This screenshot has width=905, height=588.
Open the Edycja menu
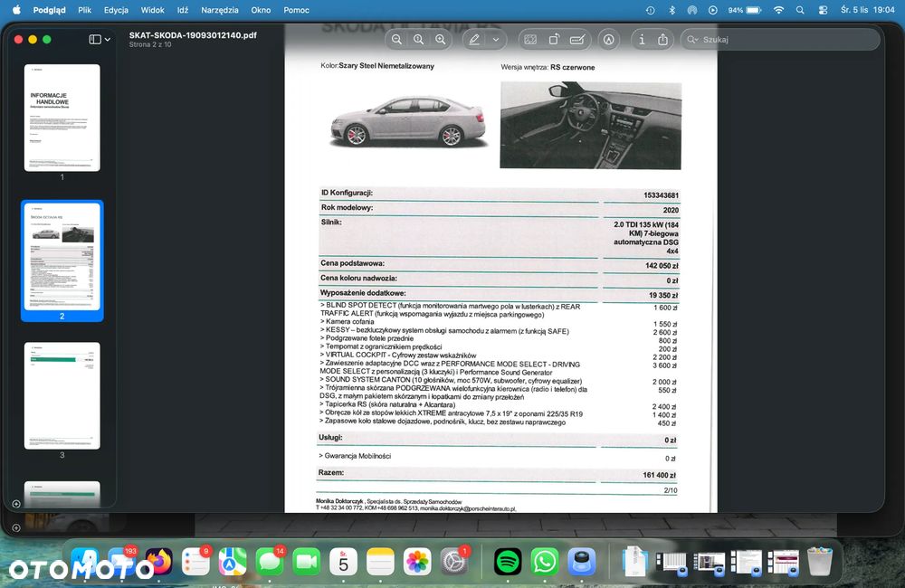[116, 10]
